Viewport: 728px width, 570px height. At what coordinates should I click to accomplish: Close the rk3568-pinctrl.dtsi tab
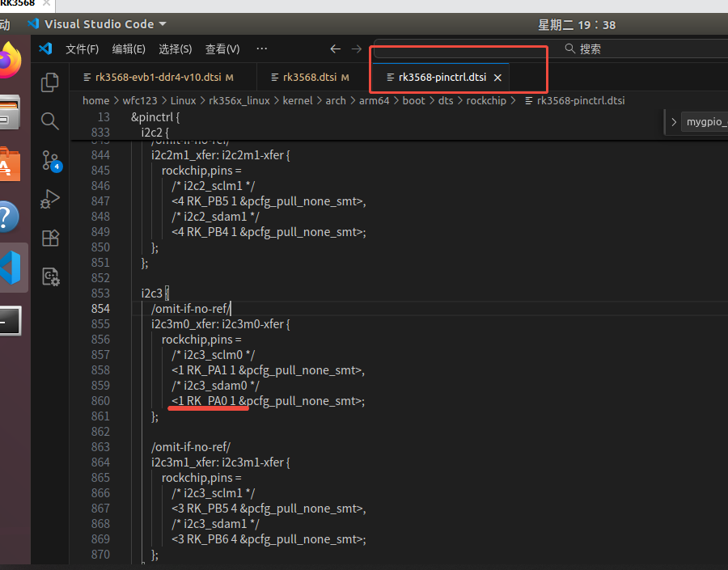point(497,78)
